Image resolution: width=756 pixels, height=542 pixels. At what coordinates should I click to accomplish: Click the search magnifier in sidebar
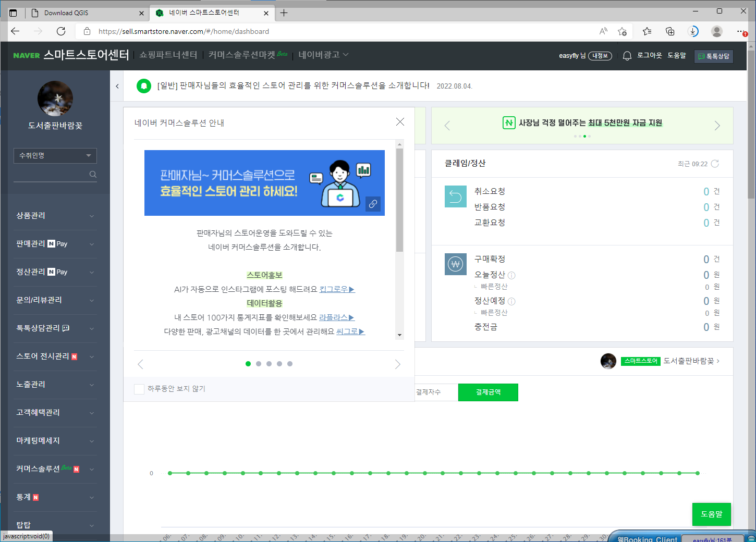coord(93,174)
